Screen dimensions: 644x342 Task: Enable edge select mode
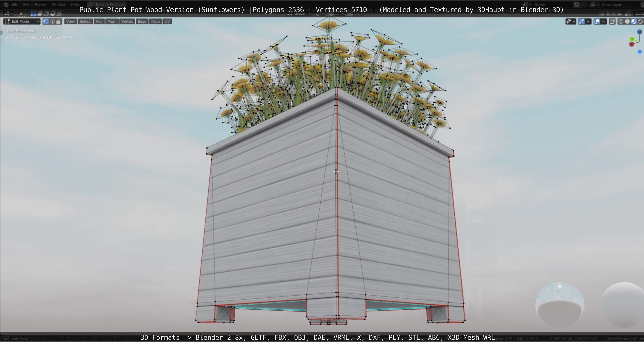[52, 21]
